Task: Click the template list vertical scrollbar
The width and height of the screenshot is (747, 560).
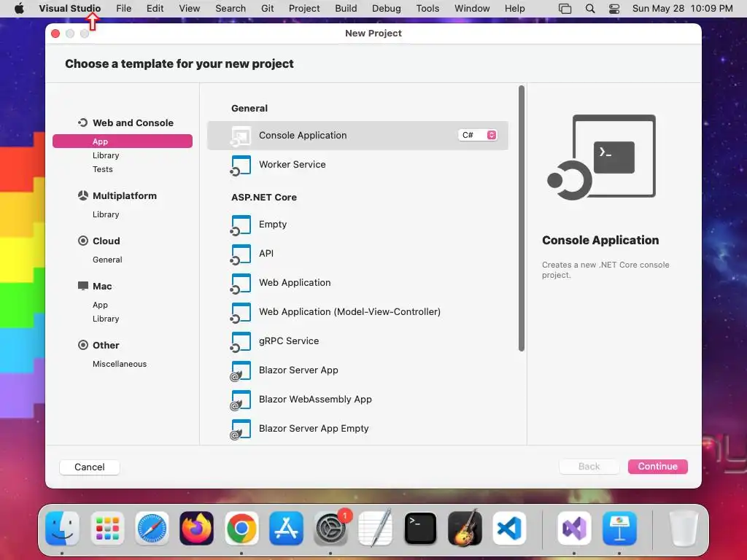Action: 521,218
